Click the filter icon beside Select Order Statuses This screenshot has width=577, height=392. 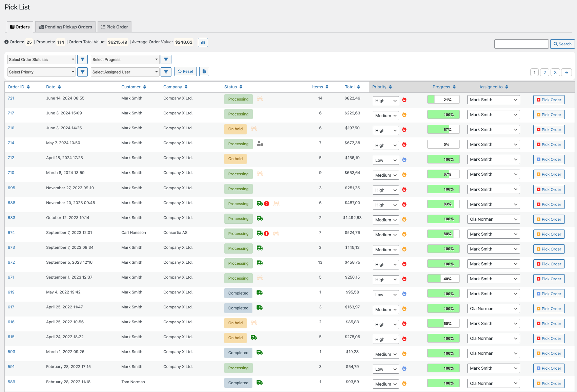coord(82,60)
